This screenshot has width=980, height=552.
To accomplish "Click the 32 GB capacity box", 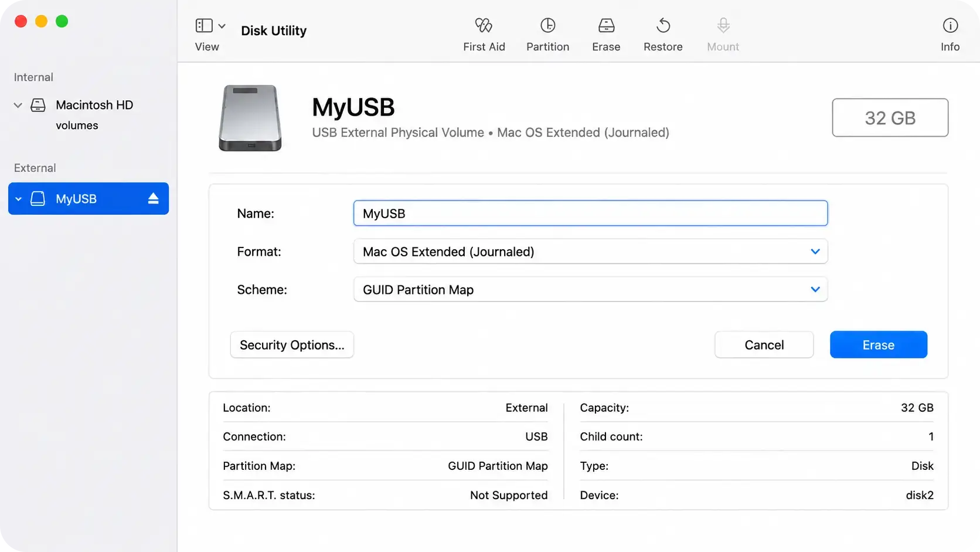I will tap(890, 117).
